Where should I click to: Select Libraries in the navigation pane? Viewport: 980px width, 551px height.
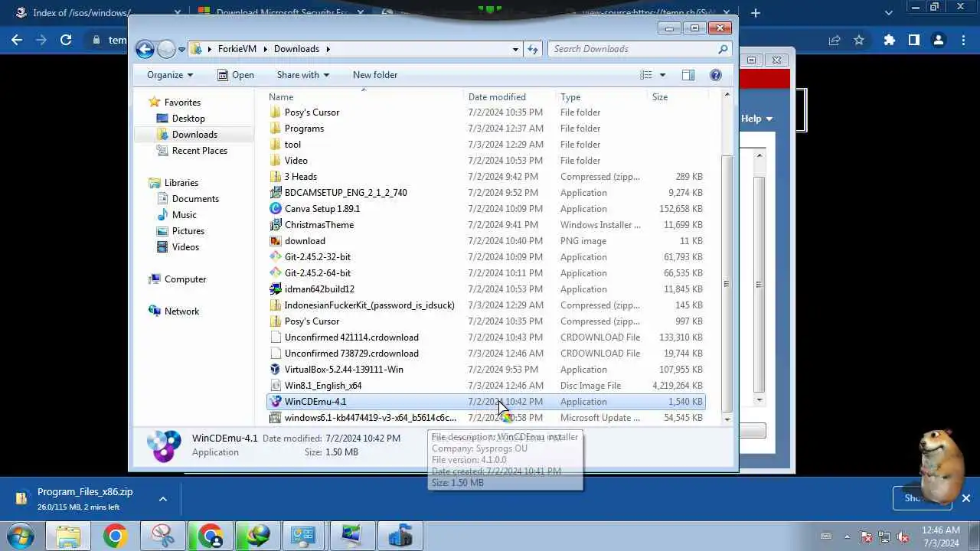pos(181,183)
